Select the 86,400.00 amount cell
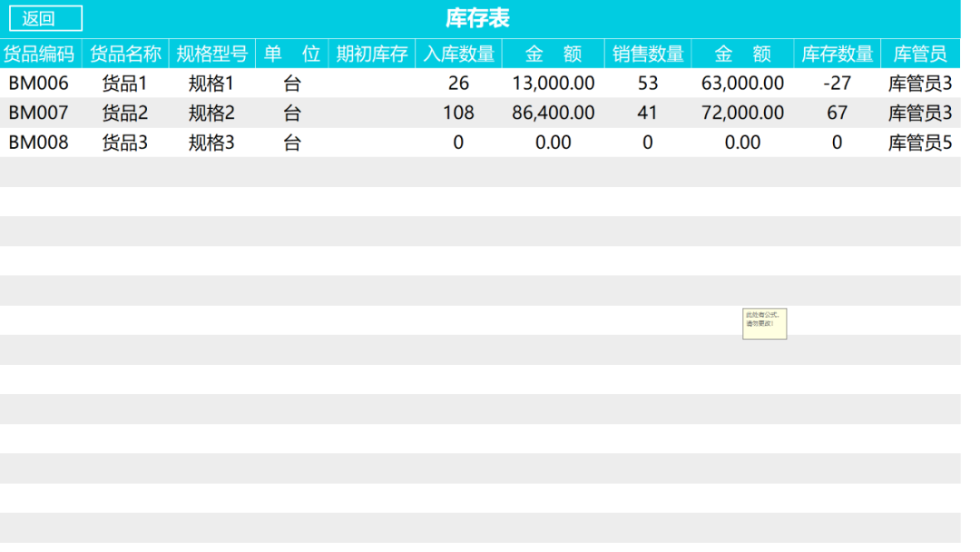 tap(554, 113)
